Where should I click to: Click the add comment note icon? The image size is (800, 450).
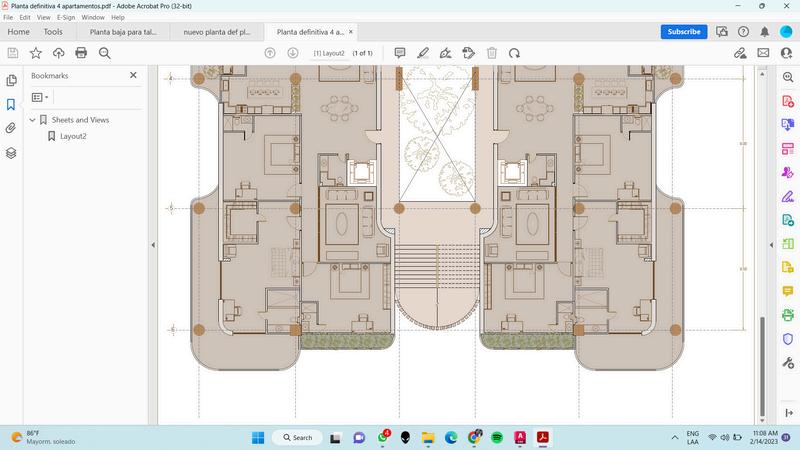tap(400, 53)
